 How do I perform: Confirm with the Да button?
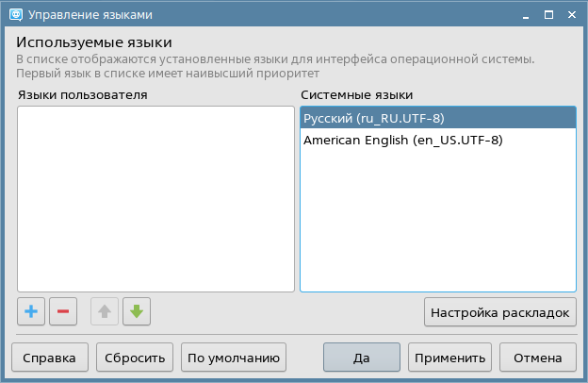[x=361, y=358]
